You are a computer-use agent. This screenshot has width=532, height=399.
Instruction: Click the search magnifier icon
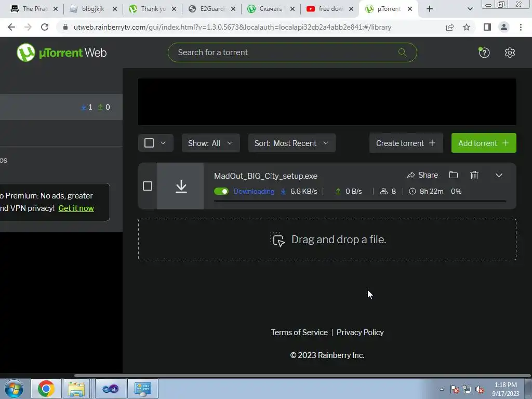403,52
